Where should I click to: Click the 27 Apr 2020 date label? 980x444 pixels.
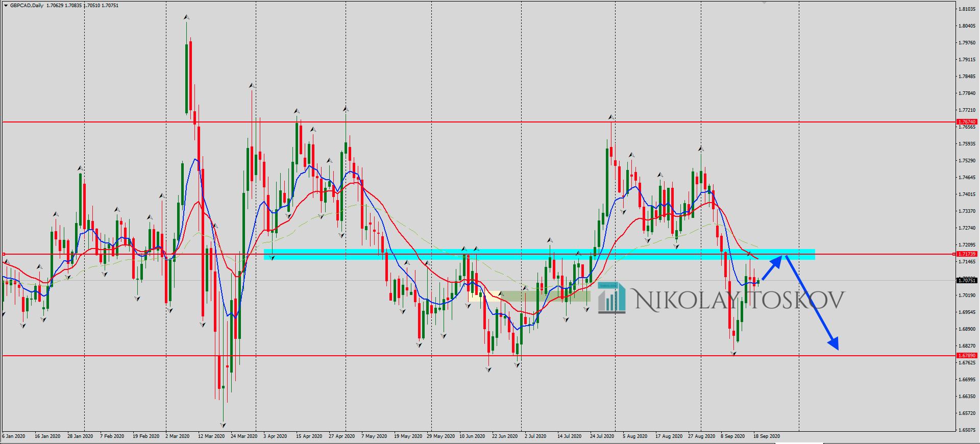(x=342, y=436)
